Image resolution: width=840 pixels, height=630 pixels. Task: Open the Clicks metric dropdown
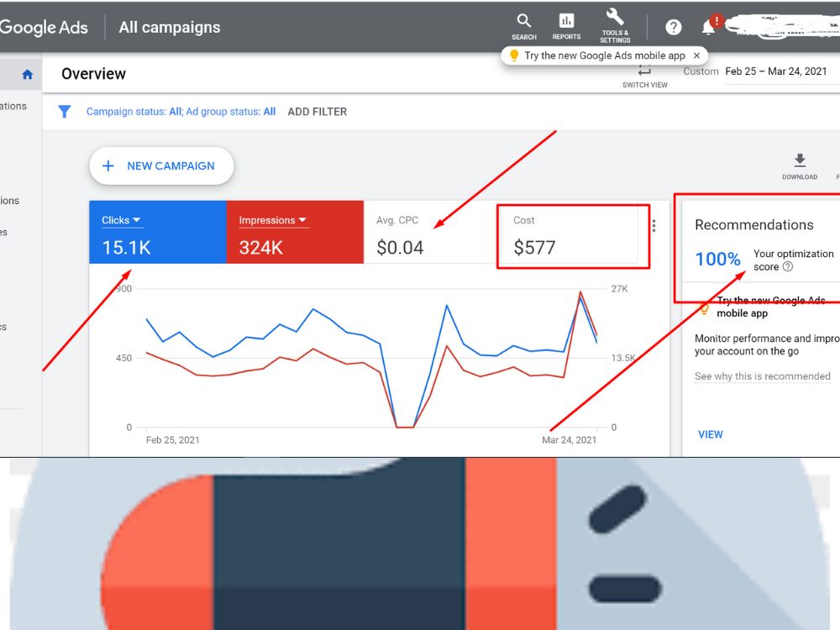pos(121,220)
